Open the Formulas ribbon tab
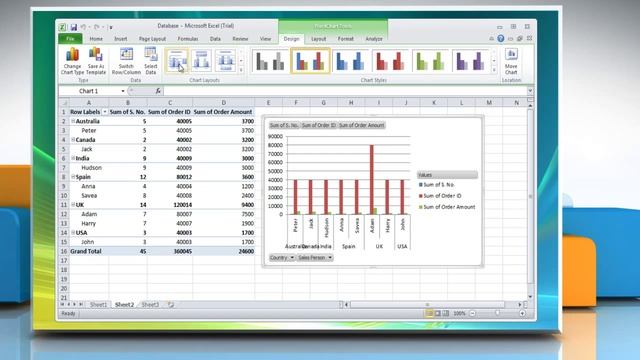640x360 pixels. (x=188, y=39)
